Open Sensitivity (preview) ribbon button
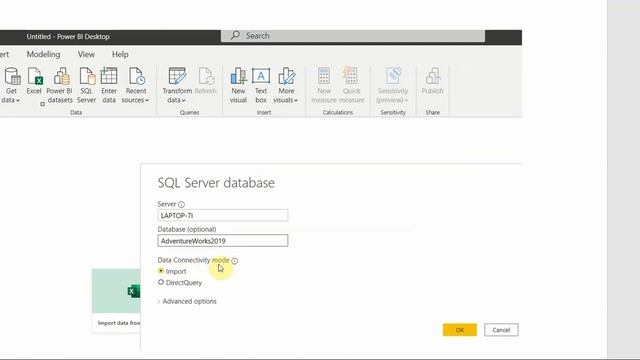This screenshot has height=360, width=640. pyautogui.click(x=393, y=85)
